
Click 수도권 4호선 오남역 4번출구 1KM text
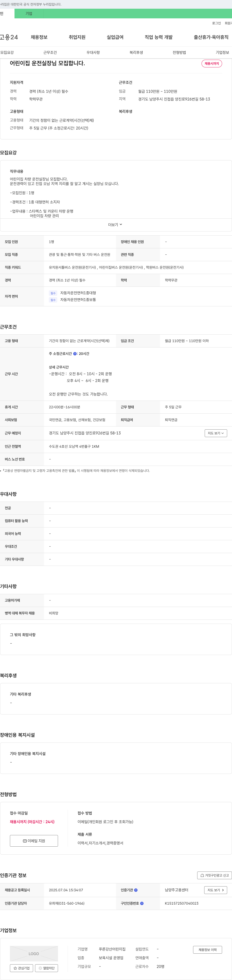74,446
